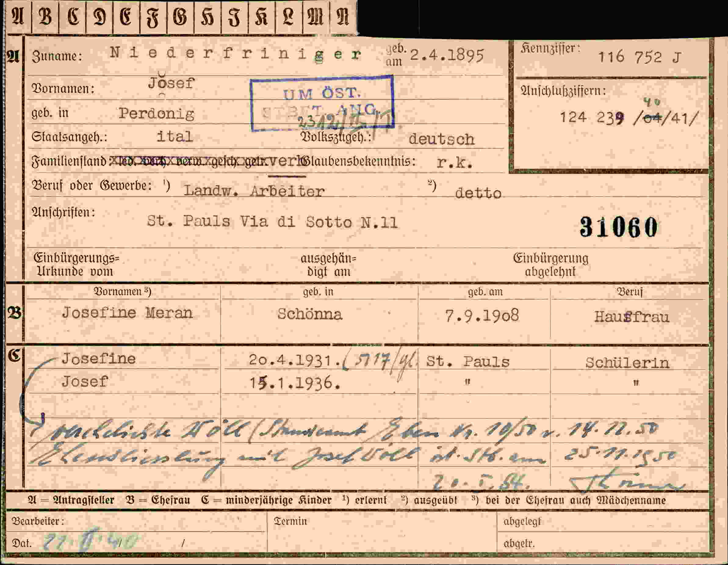Click the Einbürgerung abgelehnt label
The width and height of the screenshot is (728, 565).
551,265
